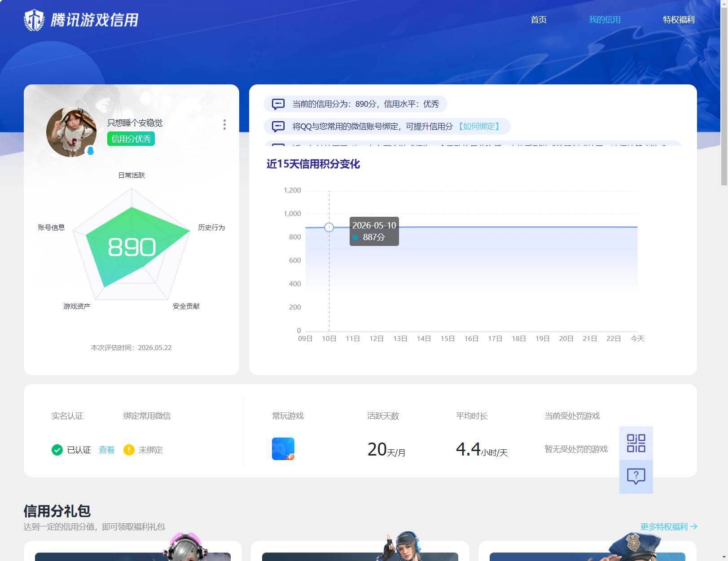Click 15日 on the chart x-axis
728x561 pixels.
447,338
